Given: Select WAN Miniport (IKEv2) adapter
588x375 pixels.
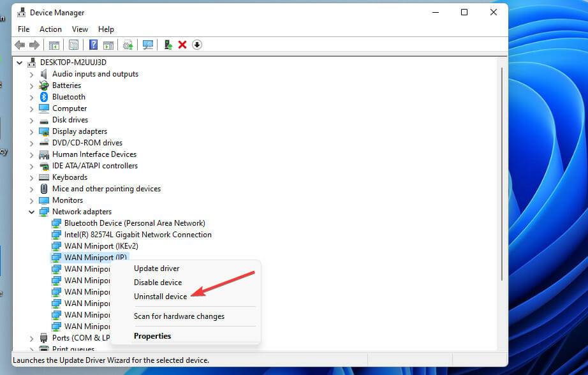Looking at the screenshot, I should [x=101, y=246].
